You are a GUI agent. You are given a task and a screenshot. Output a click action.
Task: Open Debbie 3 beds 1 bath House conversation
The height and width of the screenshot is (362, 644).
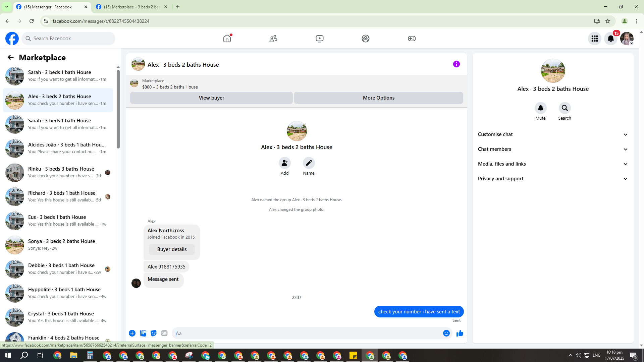coord(58,269)
